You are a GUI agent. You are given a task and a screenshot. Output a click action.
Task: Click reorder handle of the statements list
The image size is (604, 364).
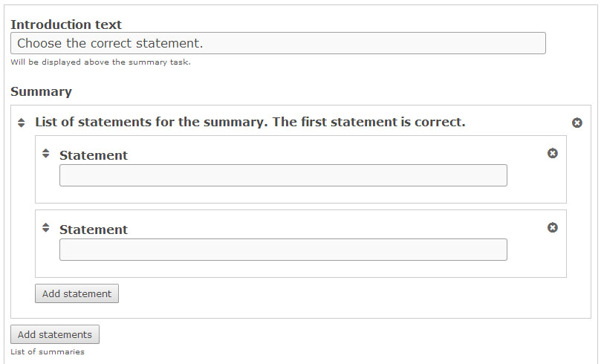[21, 123]
